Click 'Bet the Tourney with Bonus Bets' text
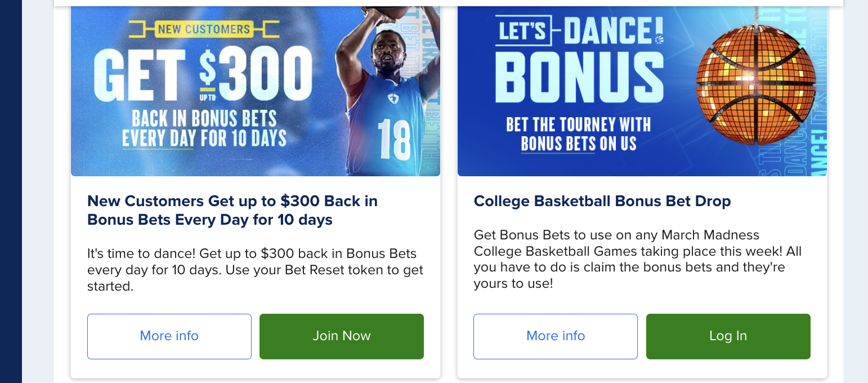Screen dimensions: 868x383 [x=578, y=134]
